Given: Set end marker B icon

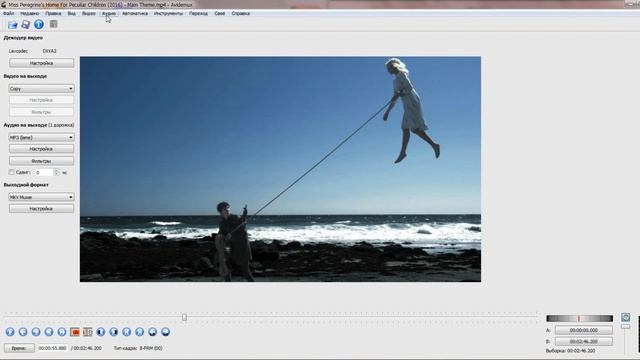Looking at the screenshot, I should (87, 332).
